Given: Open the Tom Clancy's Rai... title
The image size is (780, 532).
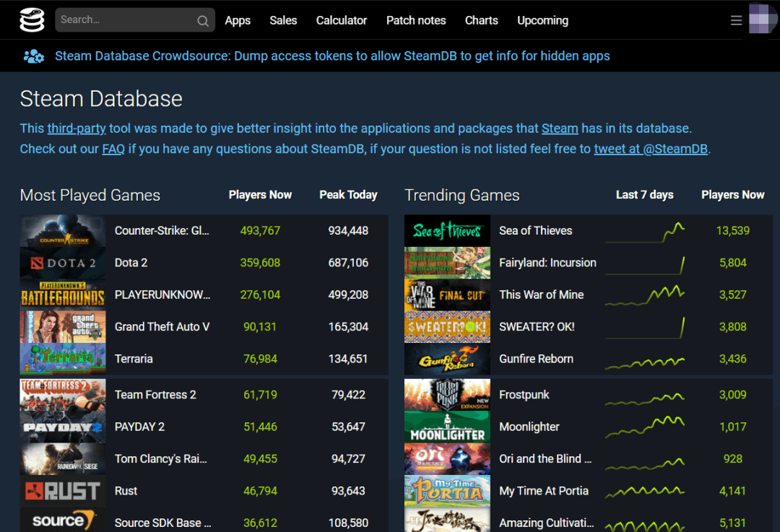Looking at the screenshot, I should [x=160, y=459].
